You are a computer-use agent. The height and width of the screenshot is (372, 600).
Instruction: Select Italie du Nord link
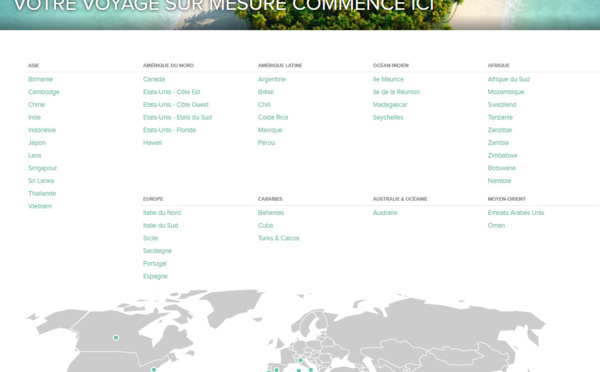pyautogui.click(x=162, y=213)
